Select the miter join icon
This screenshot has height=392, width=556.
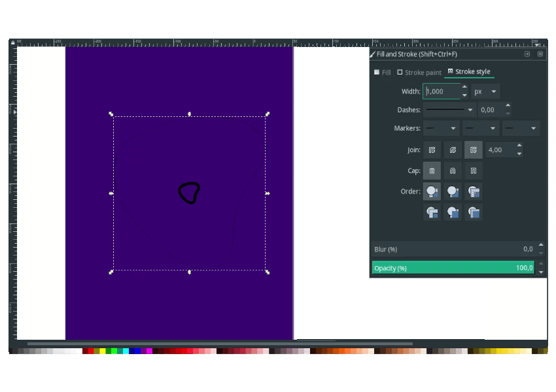[474, 150]
